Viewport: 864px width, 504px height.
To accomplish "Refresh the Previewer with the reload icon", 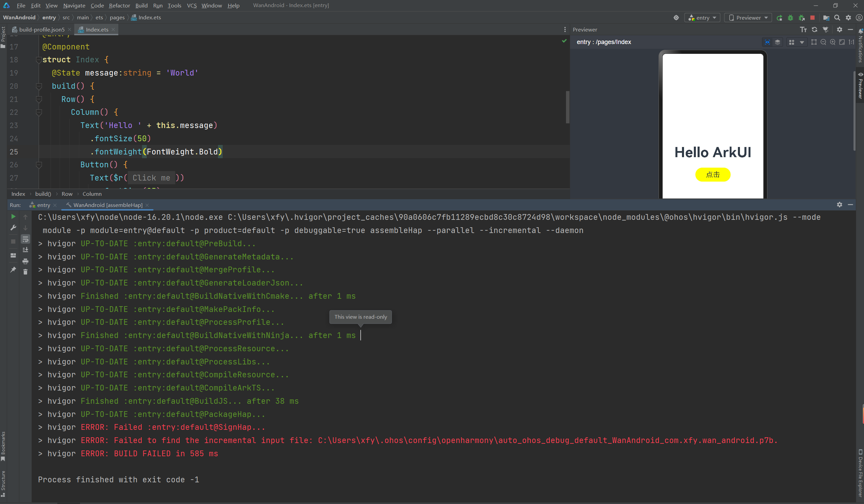I will tap(815, 29).
